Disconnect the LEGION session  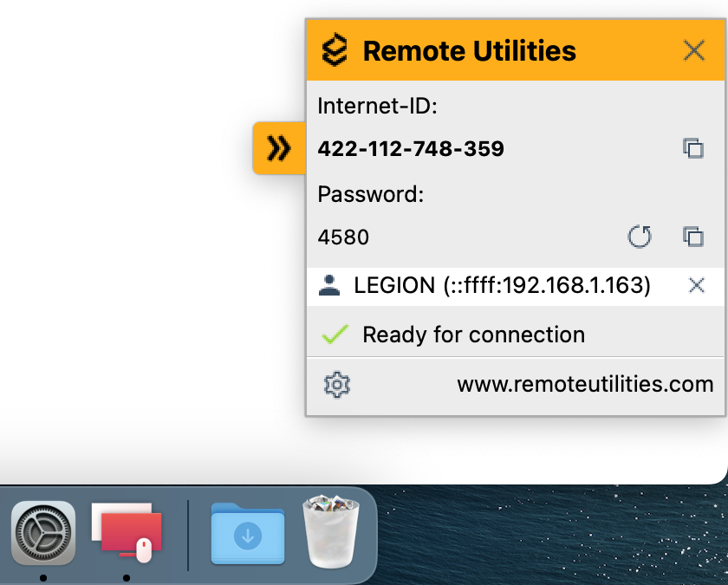pyautogui.click(x=696, y=285)
